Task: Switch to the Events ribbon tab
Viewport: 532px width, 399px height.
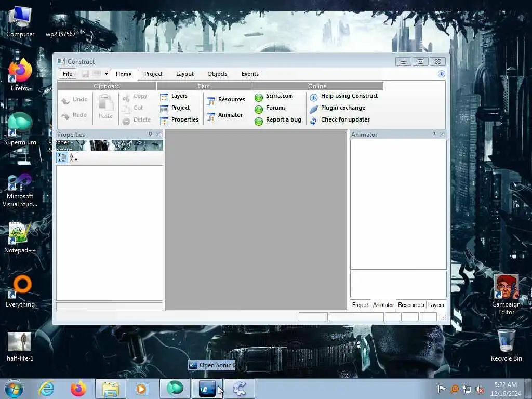Action: (x=250, y=74)
